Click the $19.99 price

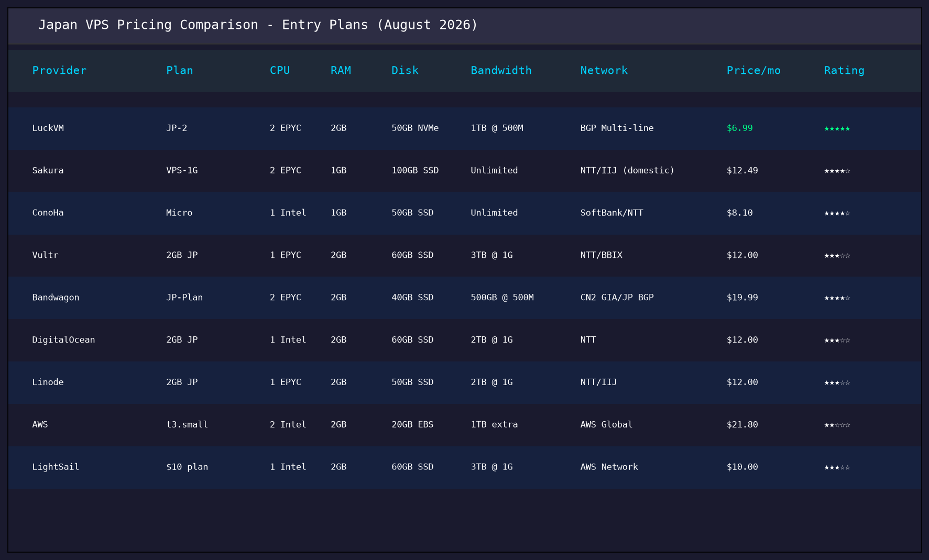(x=742, y=298)
